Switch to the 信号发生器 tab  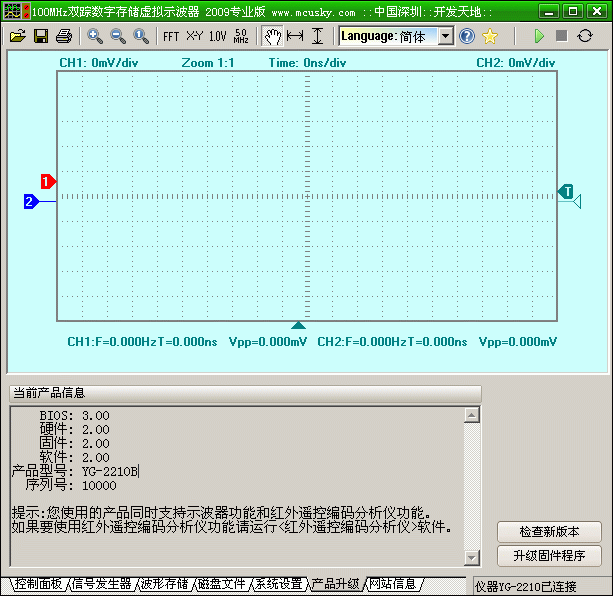click(101, 584)
